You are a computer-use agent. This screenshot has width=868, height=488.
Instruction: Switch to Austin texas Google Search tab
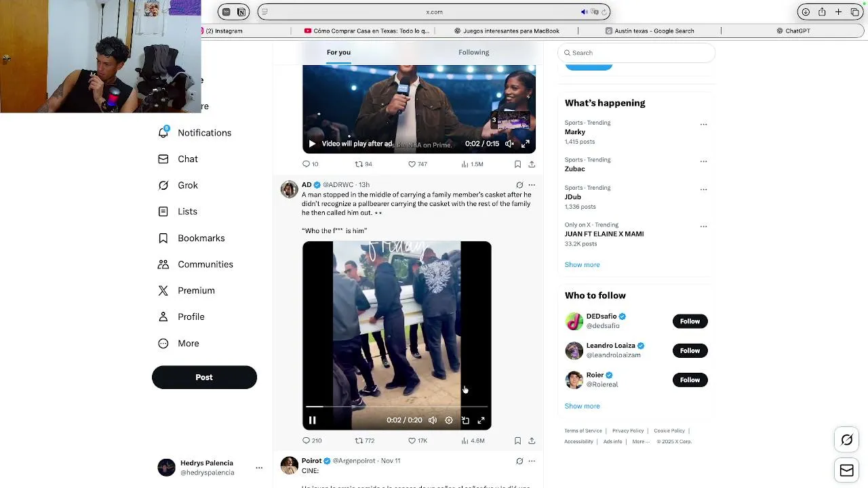[650, 30]
